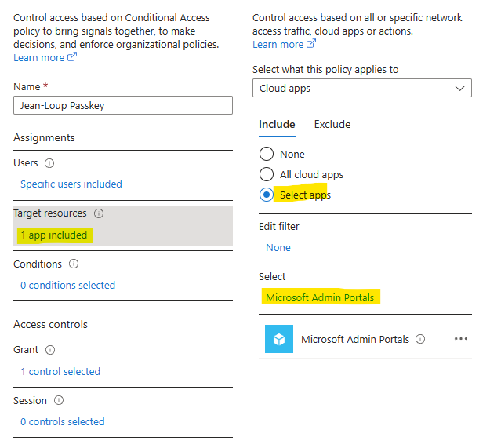Open the ellipsis menu for Microsoft Admin Portals

[x=461, y=339]
